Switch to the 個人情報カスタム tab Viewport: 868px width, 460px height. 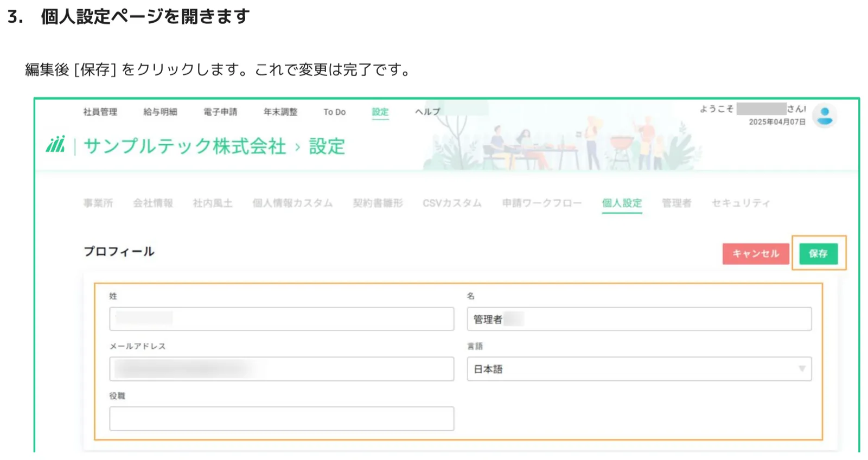[x=292, y=203]
